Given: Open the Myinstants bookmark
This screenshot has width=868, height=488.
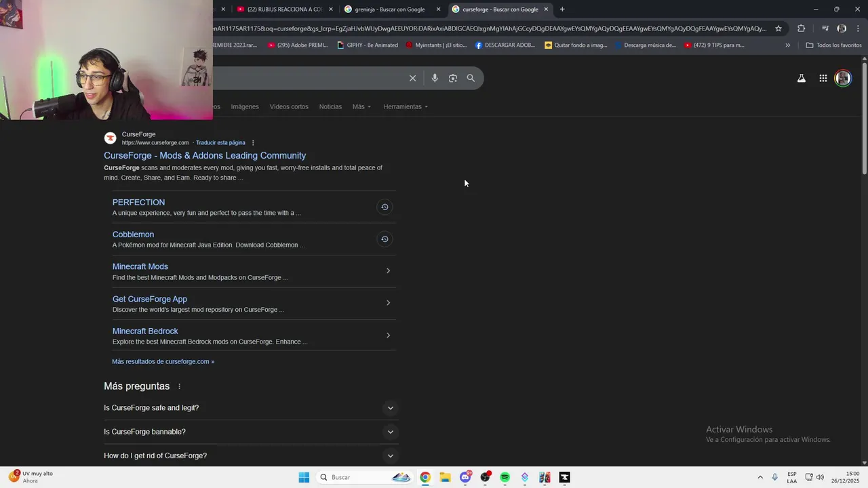Looking at the screenshot, I should pos(436,45).
